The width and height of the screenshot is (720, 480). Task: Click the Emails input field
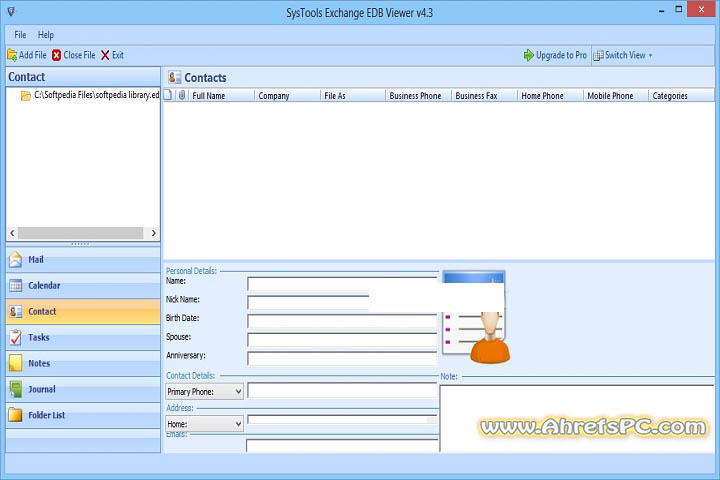click(342, 446)
